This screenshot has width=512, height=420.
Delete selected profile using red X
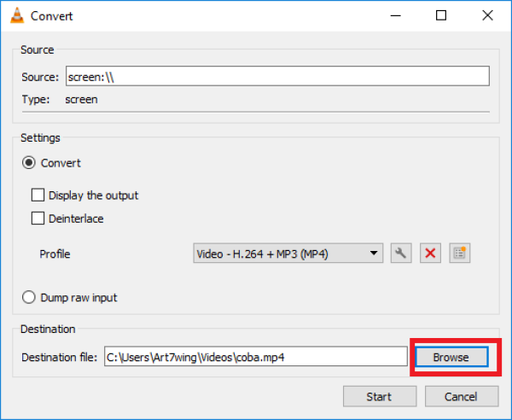point(430,253)
